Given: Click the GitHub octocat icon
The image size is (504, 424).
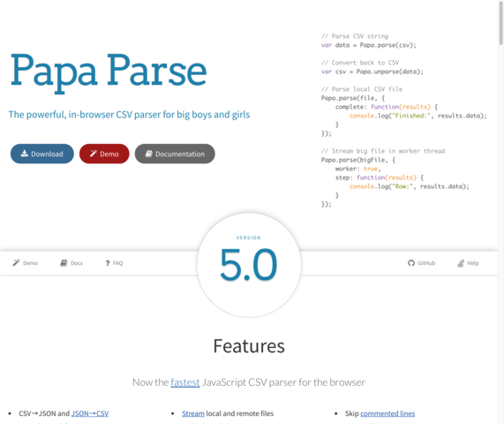Looking at the screenshot, I should pyautogui.click(x=411, y=263).
